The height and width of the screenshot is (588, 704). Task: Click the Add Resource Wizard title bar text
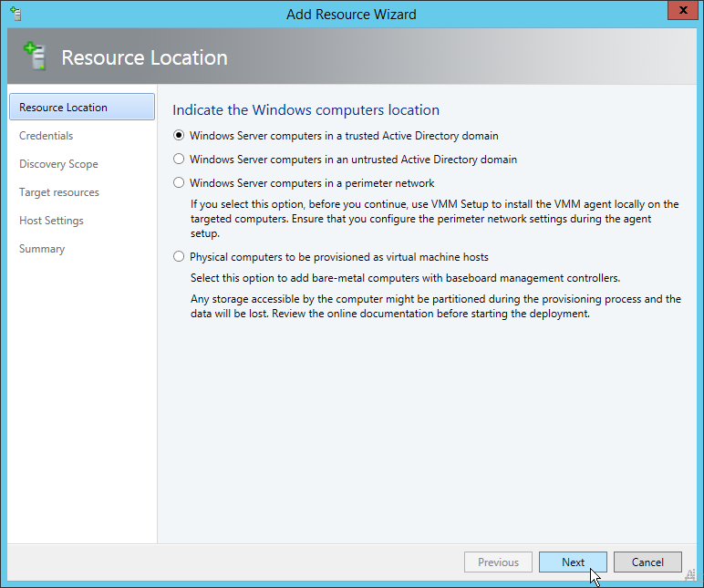click(x=351, y=14)
